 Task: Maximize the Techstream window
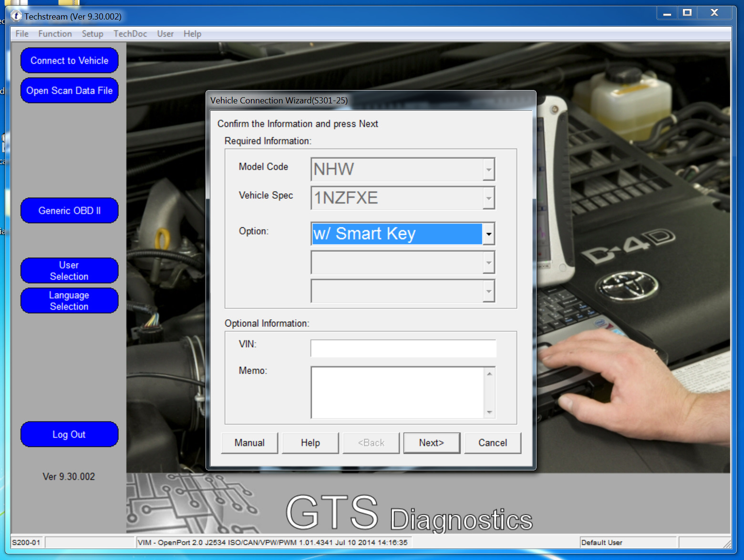point(687,13)
